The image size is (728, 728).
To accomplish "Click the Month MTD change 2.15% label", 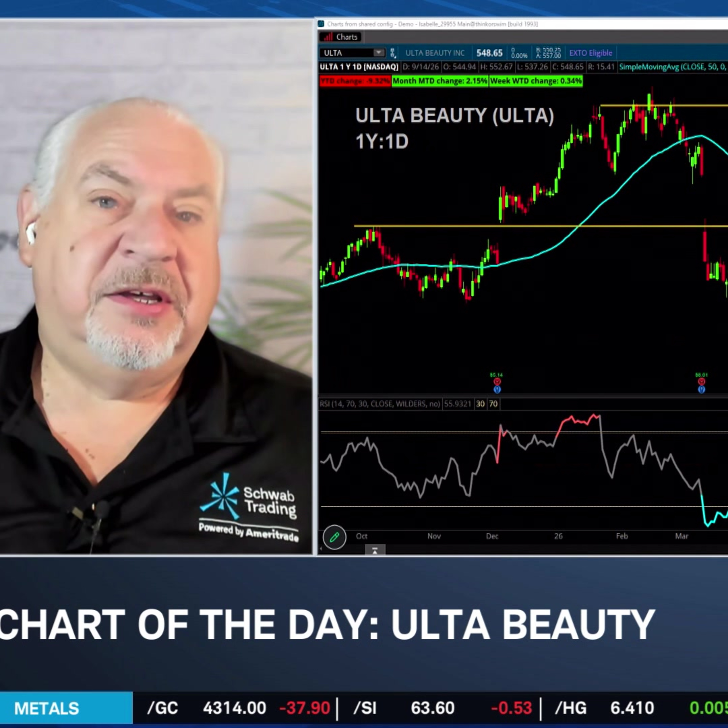I will click(x=440, y=81).
